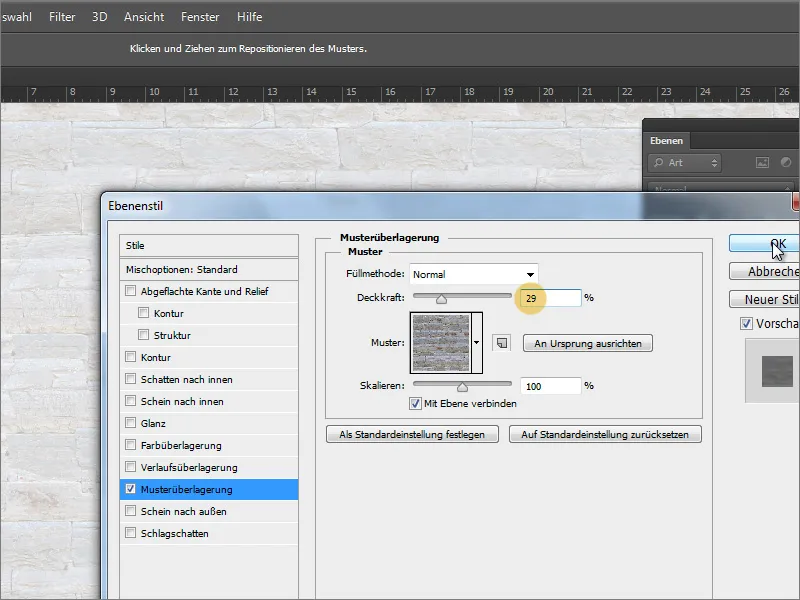Screen dimensions: 800x600
Task: Click Als Standardeinstellung festlegen button
Action: click(412, 435)
